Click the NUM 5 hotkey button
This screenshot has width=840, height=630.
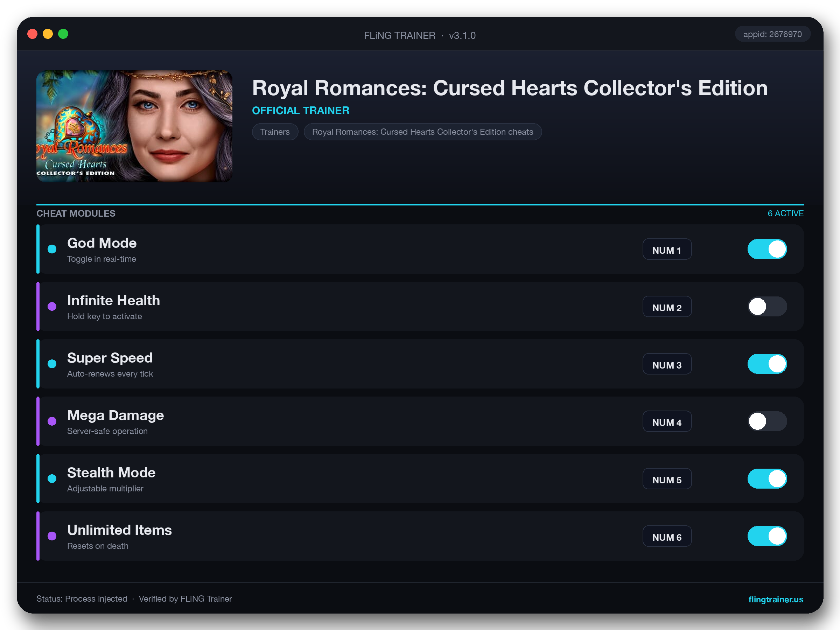(x=667, y=478)
